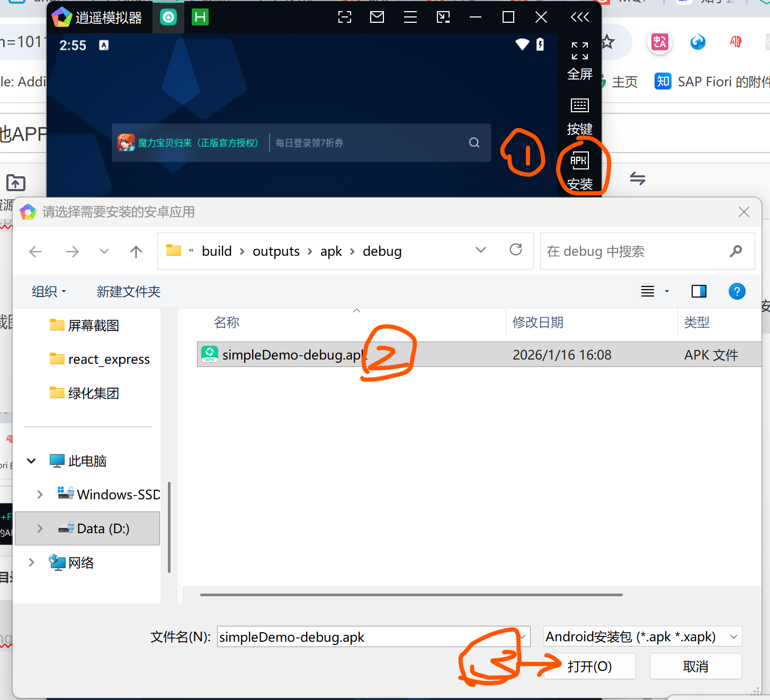The height and width of the screenshot is (700, 770).
Task: Open the mail icon in emulator titlebar
Action: click(377, 17)
